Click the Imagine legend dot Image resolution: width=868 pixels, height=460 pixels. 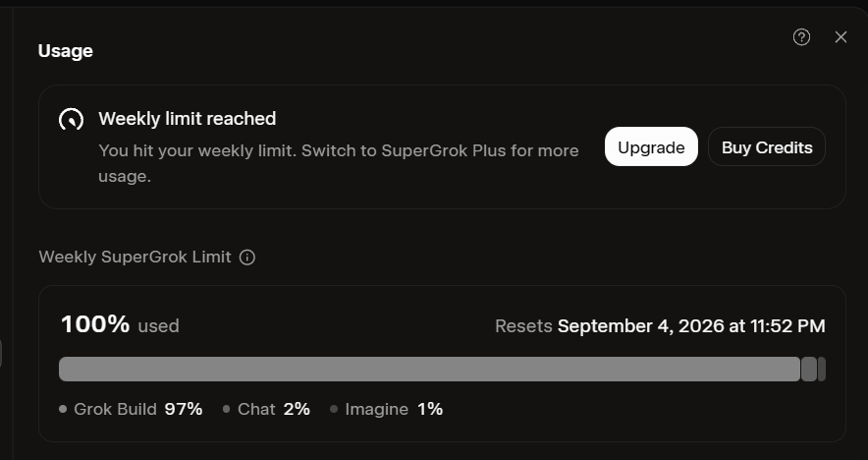(x=334, y=409)
